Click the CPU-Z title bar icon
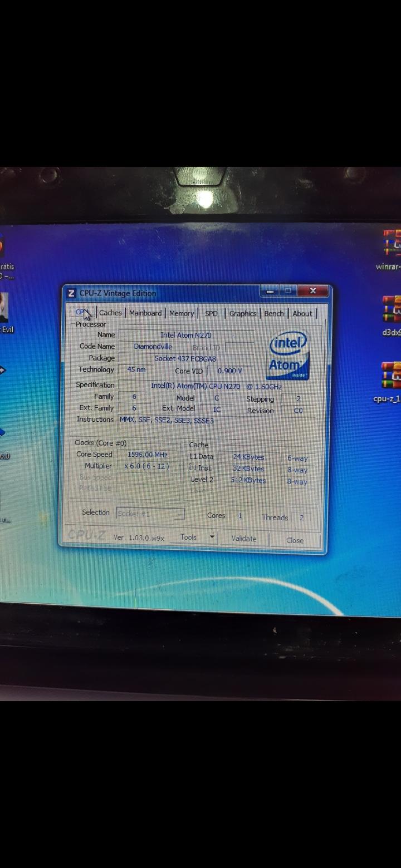Image resolution: width=401 pixels, height=868 pixels. pos(71,293)
